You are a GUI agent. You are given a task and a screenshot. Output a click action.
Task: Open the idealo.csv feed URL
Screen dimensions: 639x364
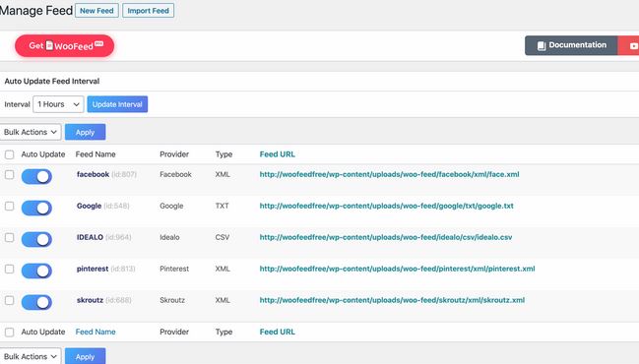coord(386,237)
